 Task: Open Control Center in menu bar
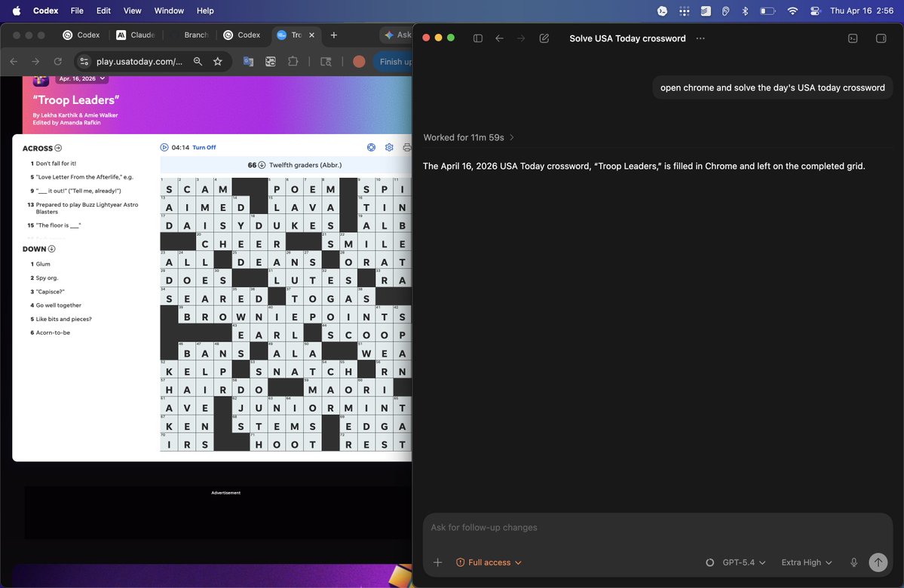click(x=815, y=11)
